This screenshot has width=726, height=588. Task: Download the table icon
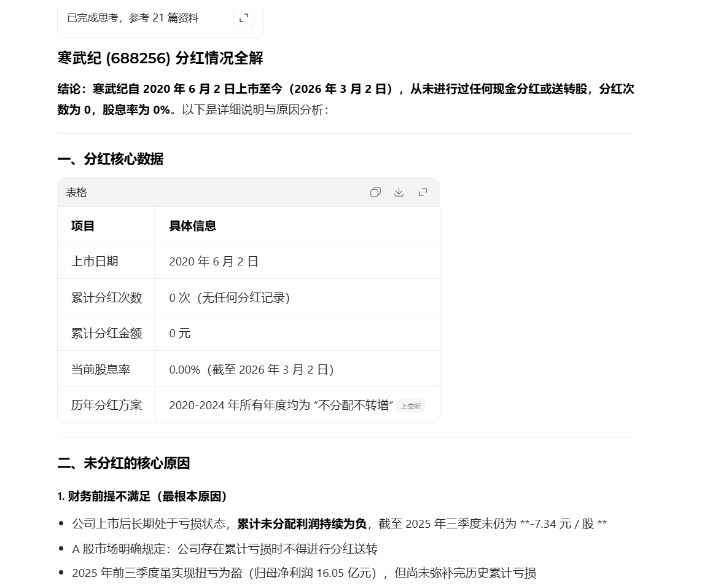click(x=399, y=192)
